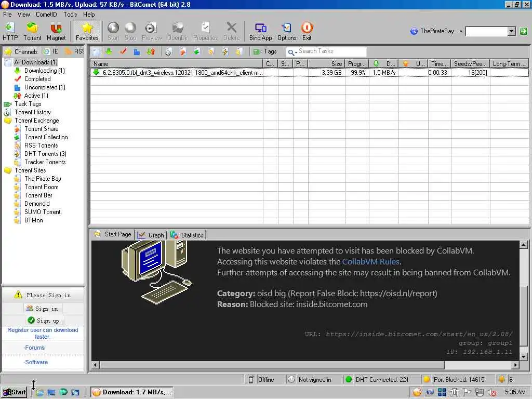Open the Forums link
532x399 pixels.
click(x=35, y=348)
